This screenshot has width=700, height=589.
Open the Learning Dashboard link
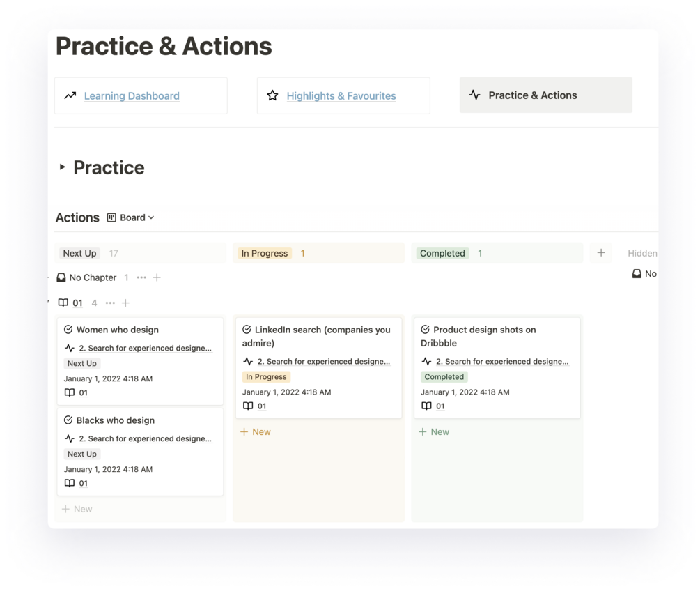[x=132, y=96]
